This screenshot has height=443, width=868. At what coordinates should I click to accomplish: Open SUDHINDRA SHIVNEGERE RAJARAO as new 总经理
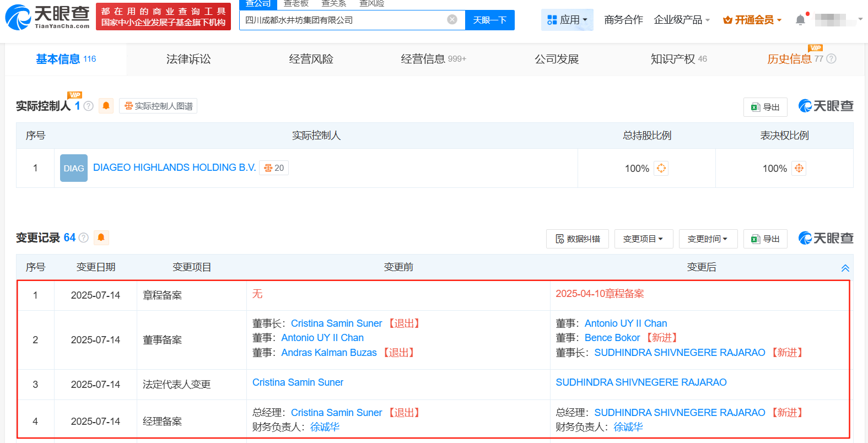point(680,413)
